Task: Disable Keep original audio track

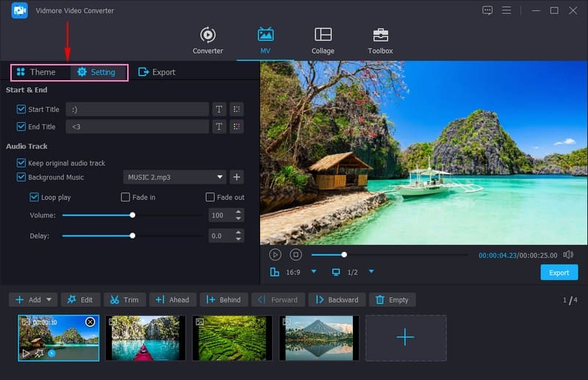Action: [21, 163]
